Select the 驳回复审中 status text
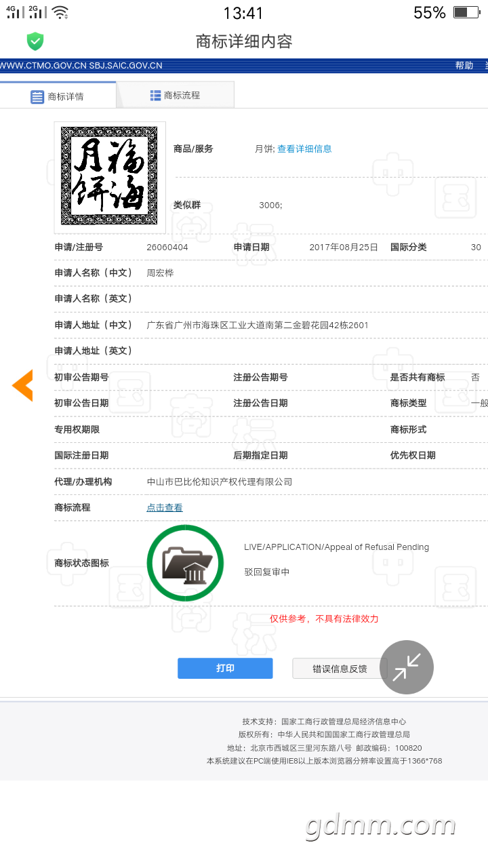The height and width of the screenshot is (868, 488). click(x=267, y=572)
